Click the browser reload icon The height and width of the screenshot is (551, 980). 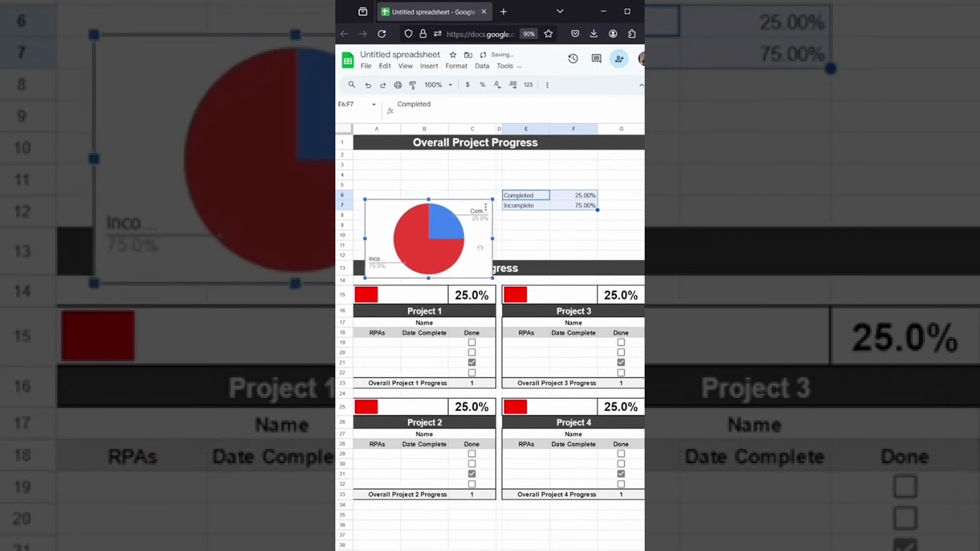[x=381, y=34]
